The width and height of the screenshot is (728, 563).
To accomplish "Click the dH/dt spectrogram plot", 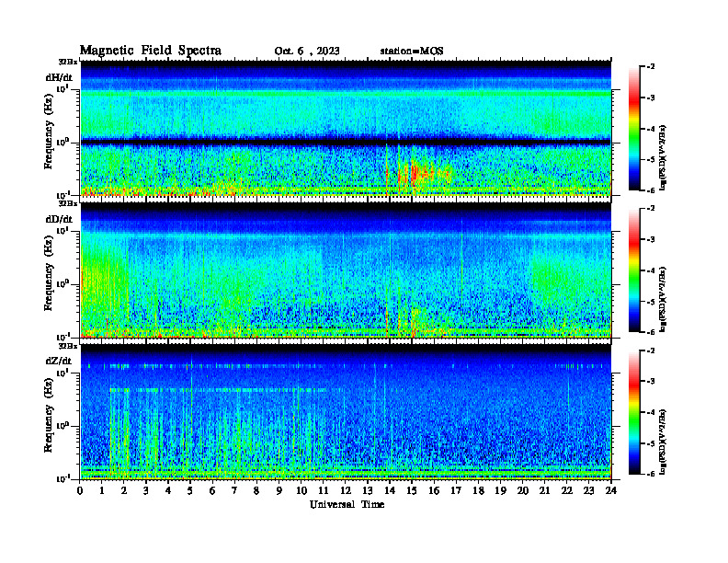I will coord(346,128).
